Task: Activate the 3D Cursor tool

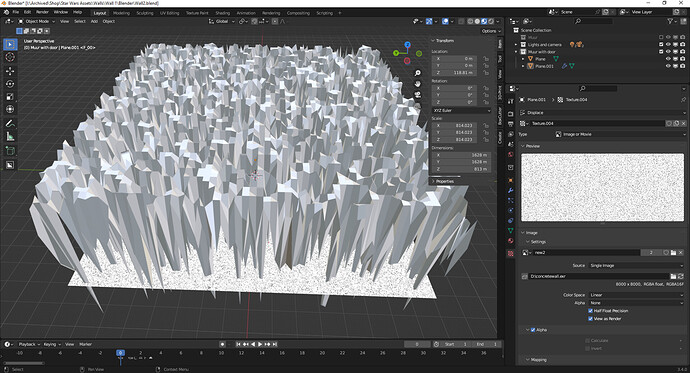Action: 11,57
